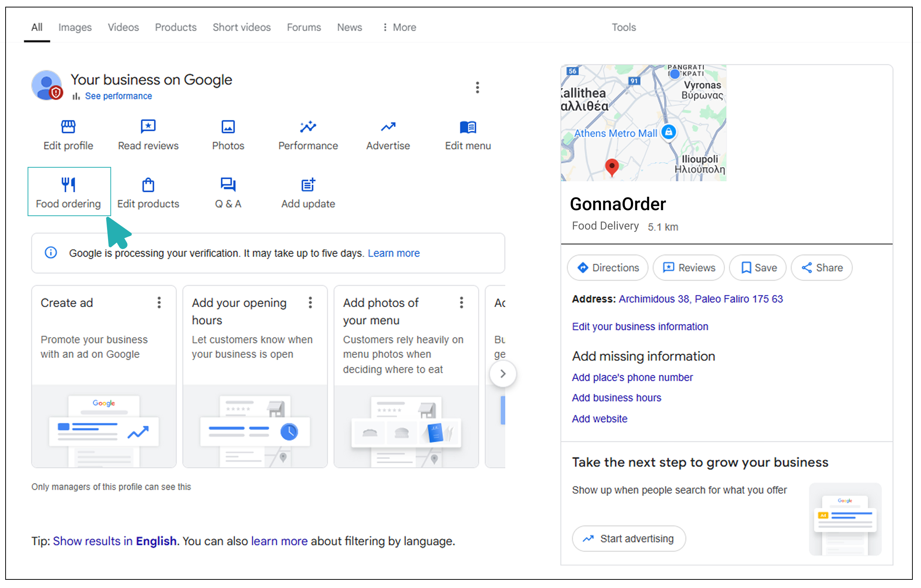This screenshot has height=588, width=921.
Task: Click the ad preview illustration beside Start advertising
Action: tap(845, 519)
